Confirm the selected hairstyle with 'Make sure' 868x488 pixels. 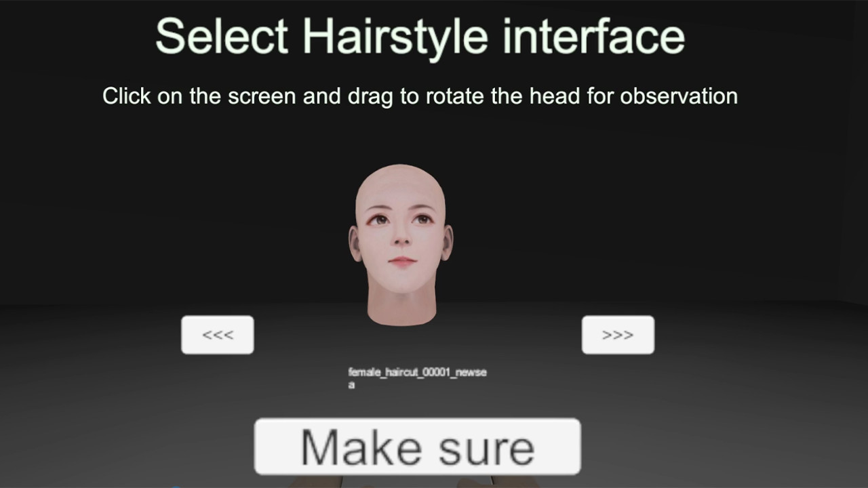[x=417, y=446]
